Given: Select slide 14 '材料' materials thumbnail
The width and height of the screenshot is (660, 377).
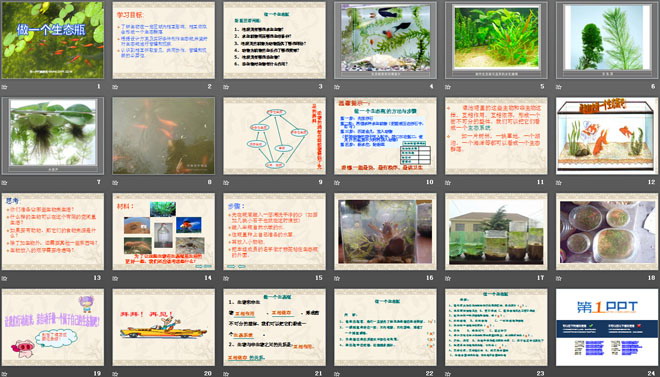Looking at the screenshot, I should point(164,231).
